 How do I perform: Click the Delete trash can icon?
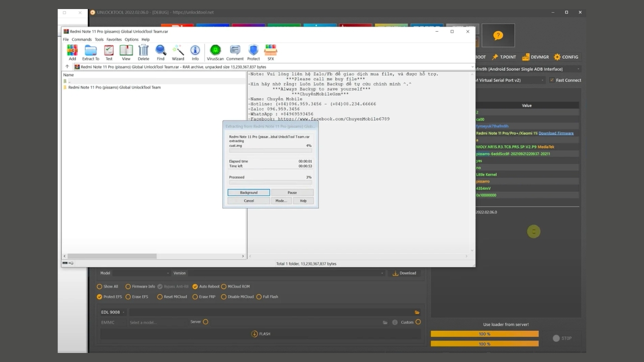tap(143, 52)
